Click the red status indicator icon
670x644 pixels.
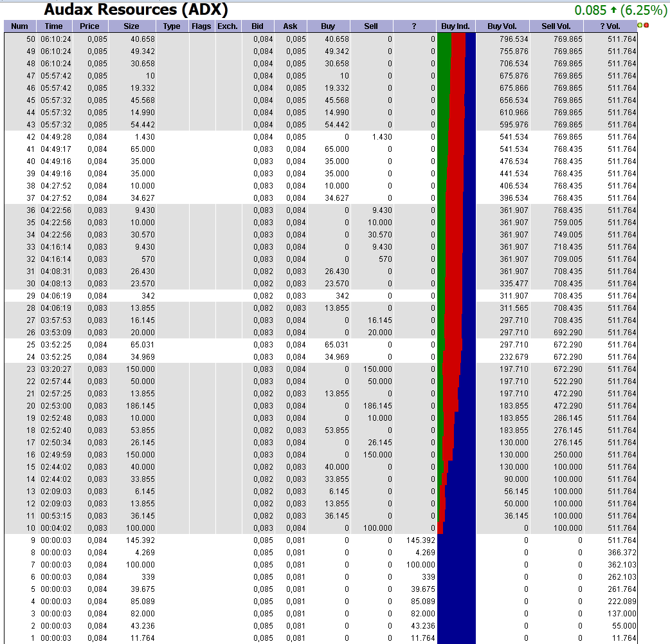(646, 25)
